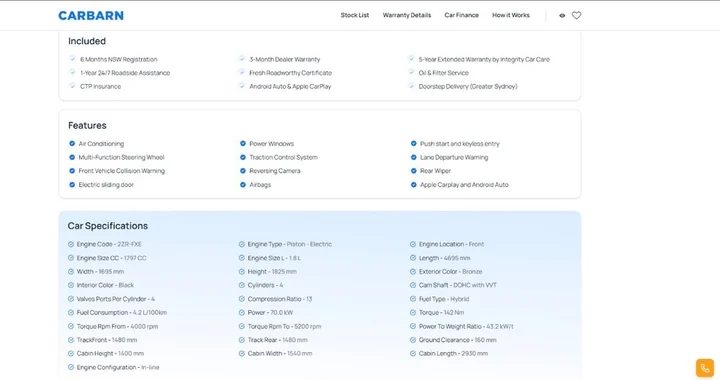Click blue check beside Reversing Camera
The width and height of the screenshot is (720, 380).
click(x=243, y=171)
